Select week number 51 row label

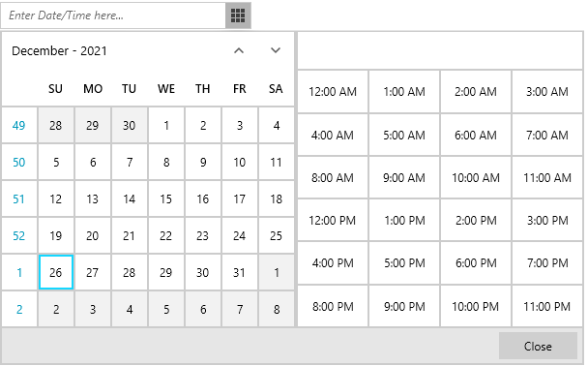19,198
